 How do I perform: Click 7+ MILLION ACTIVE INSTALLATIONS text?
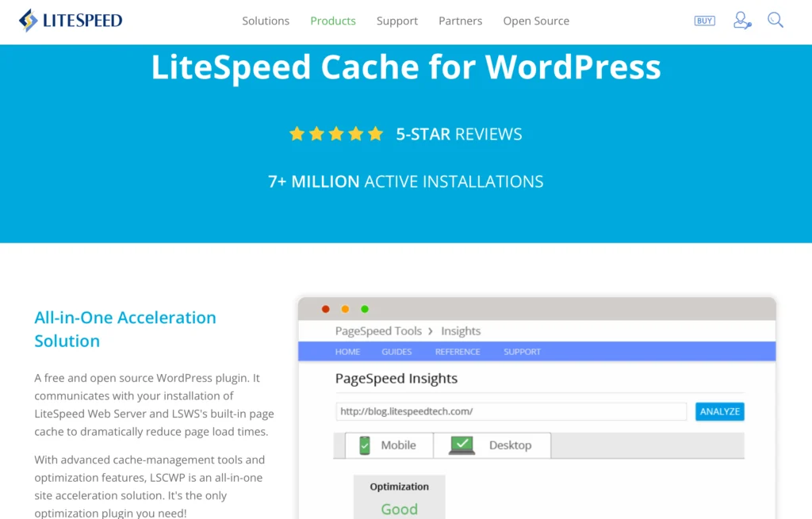tap(405, 181)
